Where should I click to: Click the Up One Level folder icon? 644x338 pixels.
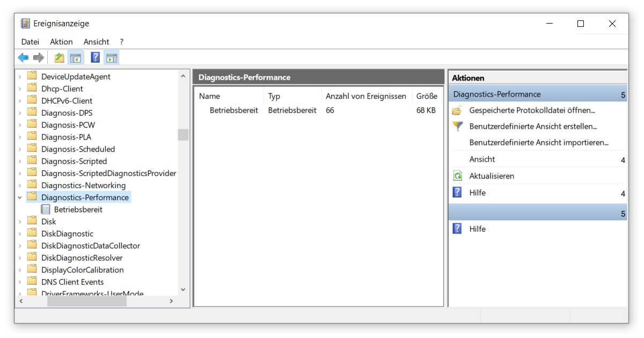(x=59, y=57)
